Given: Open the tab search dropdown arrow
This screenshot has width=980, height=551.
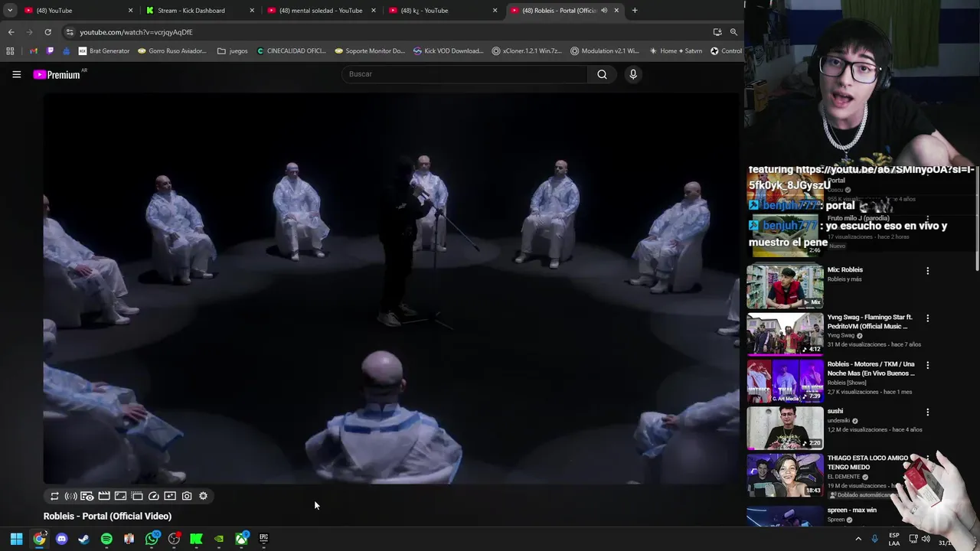Looking at the screenshot, I should tap(10, 11).
